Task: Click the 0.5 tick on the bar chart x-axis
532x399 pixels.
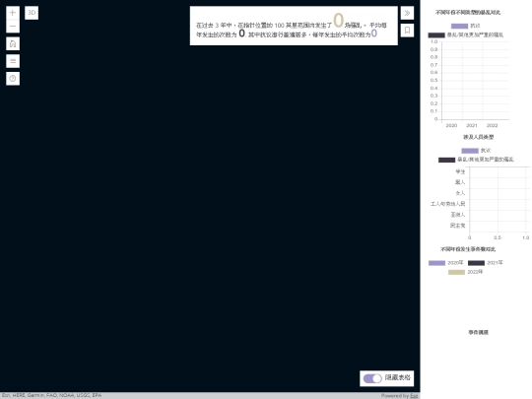Action: pos(498,237)
